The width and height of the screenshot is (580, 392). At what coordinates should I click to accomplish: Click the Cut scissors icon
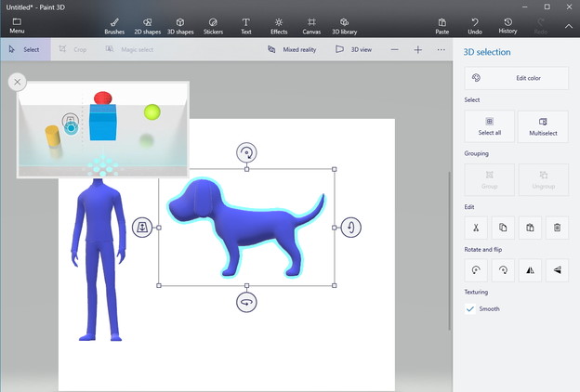475,227
